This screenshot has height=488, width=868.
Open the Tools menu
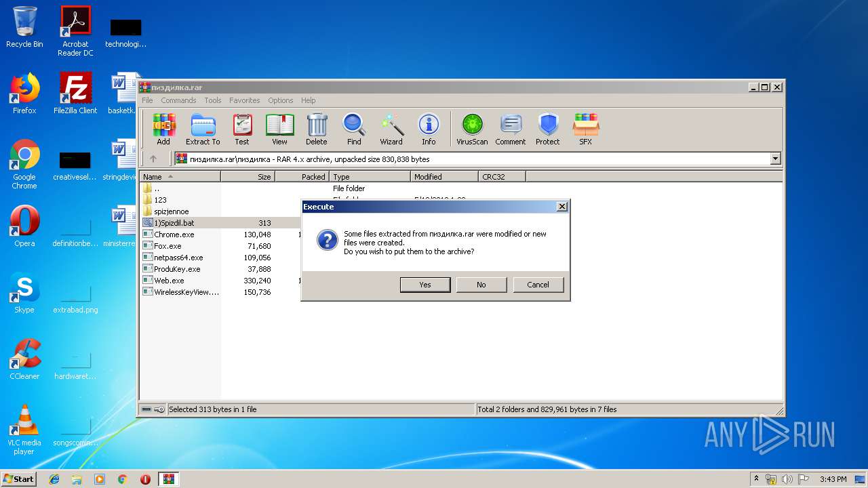point(213,100)
